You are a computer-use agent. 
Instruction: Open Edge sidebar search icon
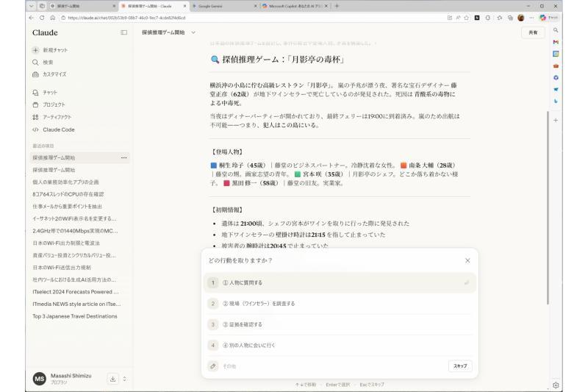[556, 30]
